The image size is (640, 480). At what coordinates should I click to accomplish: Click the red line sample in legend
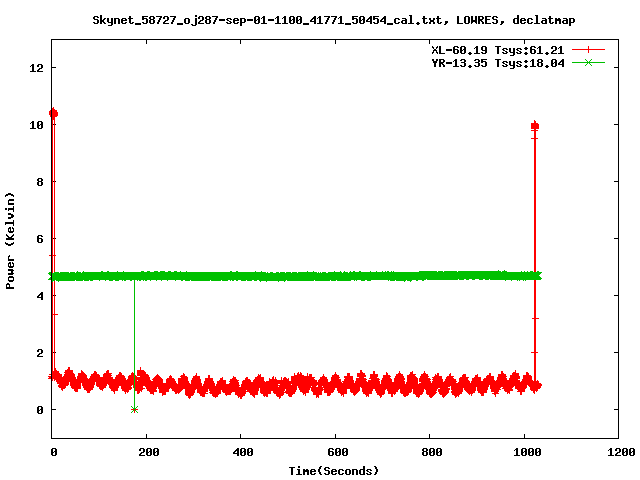pyautogui.click(x=589, y=49)
